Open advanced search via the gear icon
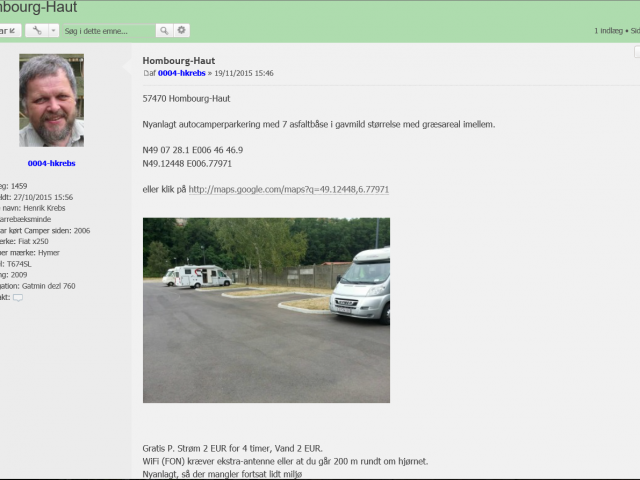 tap(182, 31)
